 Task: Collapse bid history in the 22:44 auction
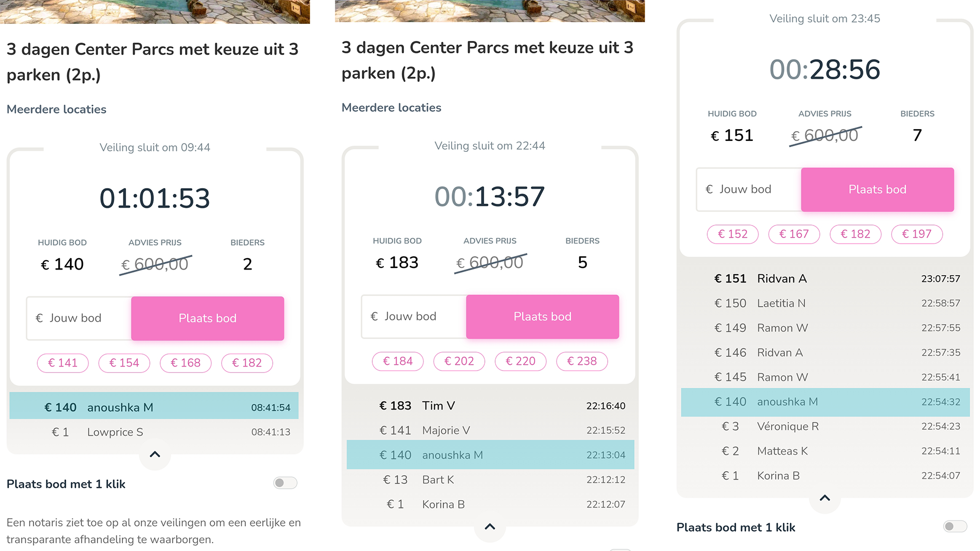point(489,527)
